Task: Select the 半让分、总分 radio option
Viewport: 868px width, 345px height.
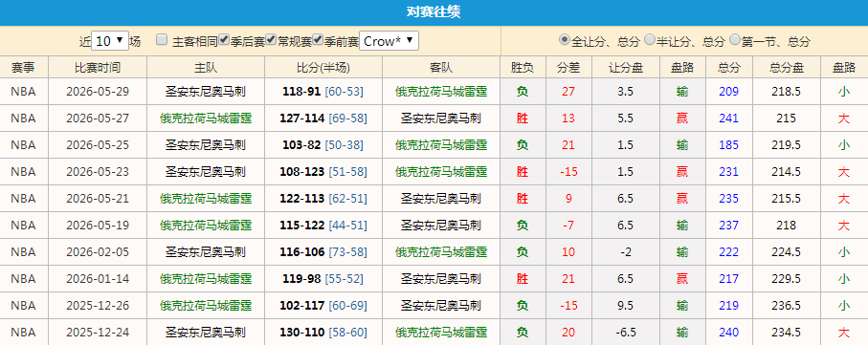Action: 650,40
